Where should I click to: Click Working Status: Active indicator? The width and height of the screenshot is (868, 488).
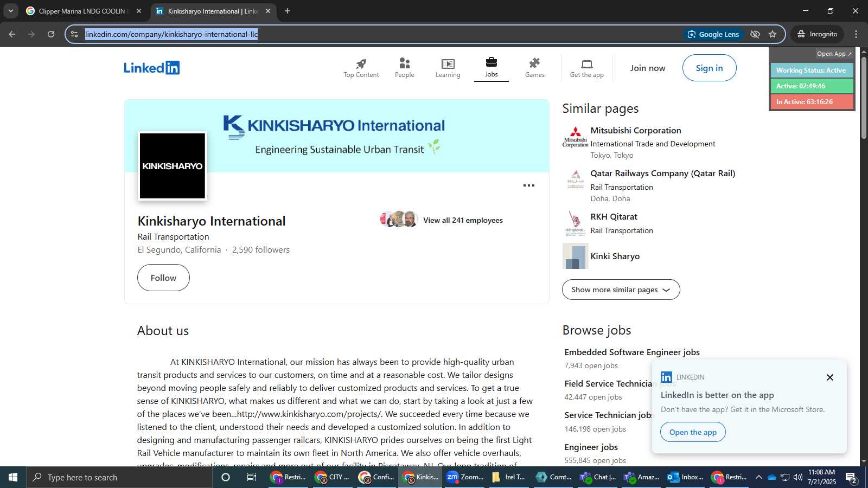(x=812, y=70)
